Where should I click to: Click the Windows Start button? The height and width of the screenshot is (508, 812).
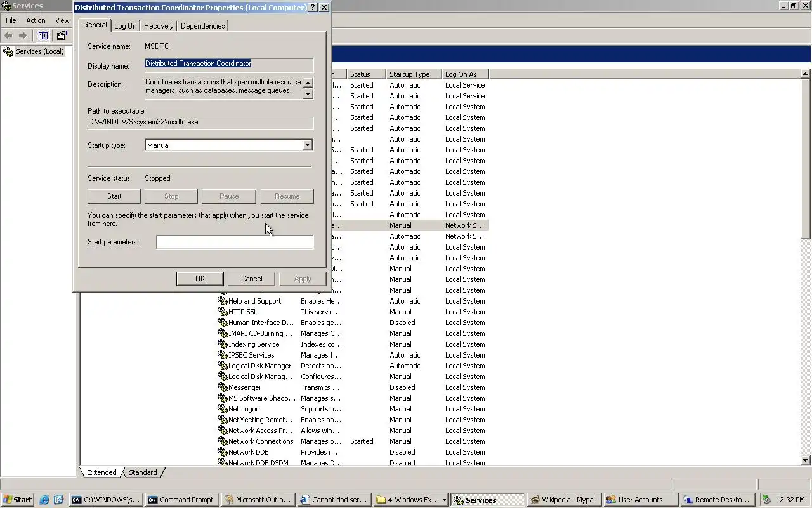18,500
